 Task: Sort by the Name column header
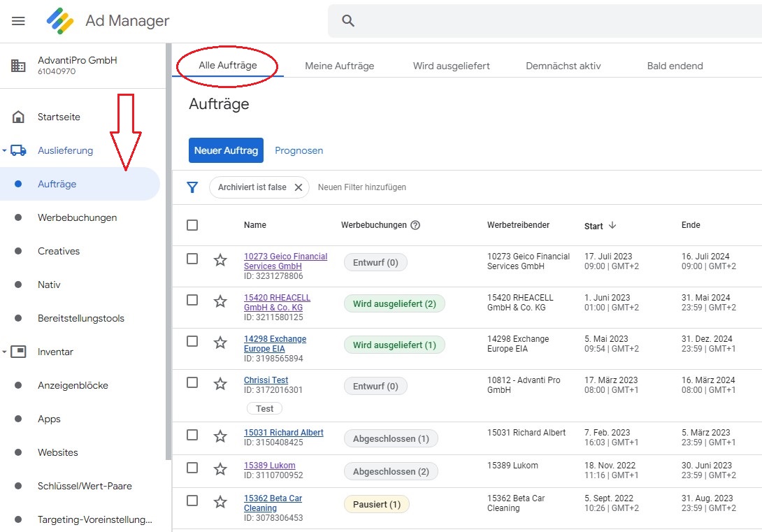255,225
